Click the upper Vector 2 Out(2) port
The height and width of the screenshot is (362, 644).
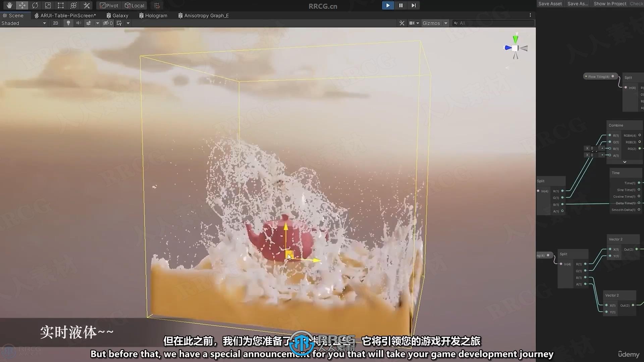[x=637, y=249]
